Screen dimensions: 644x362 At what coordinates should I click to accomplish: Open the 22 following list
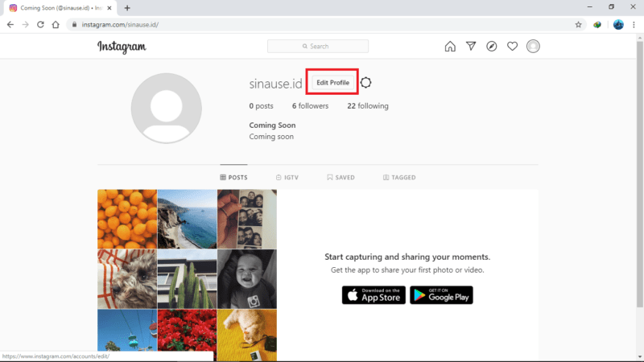click(x=368, y=106)
